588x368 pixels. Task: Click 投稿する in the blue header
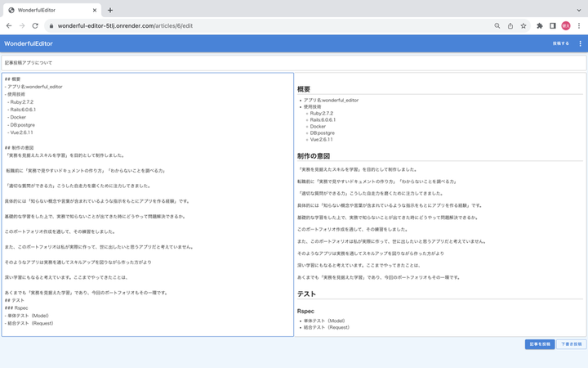pyautogui.click(x=560, y=43)
